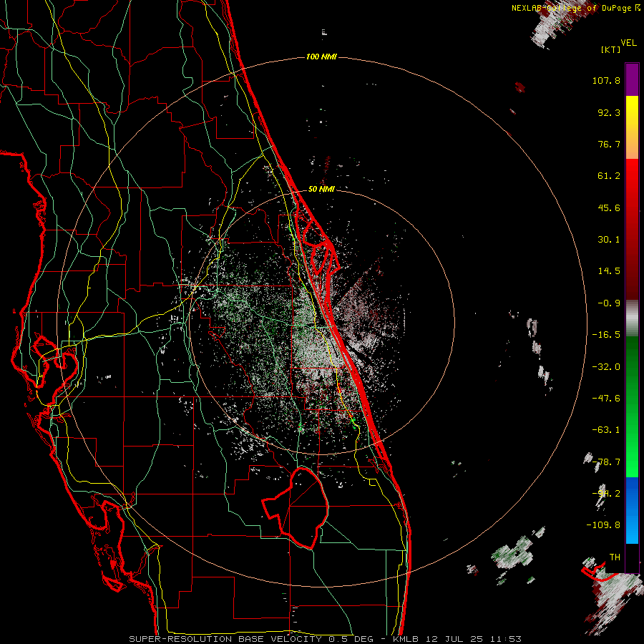The height and width of the screenshot is (644, 644).
Task: Pick the green segment of the velocity color bar
Action: [x=632, y=406]
